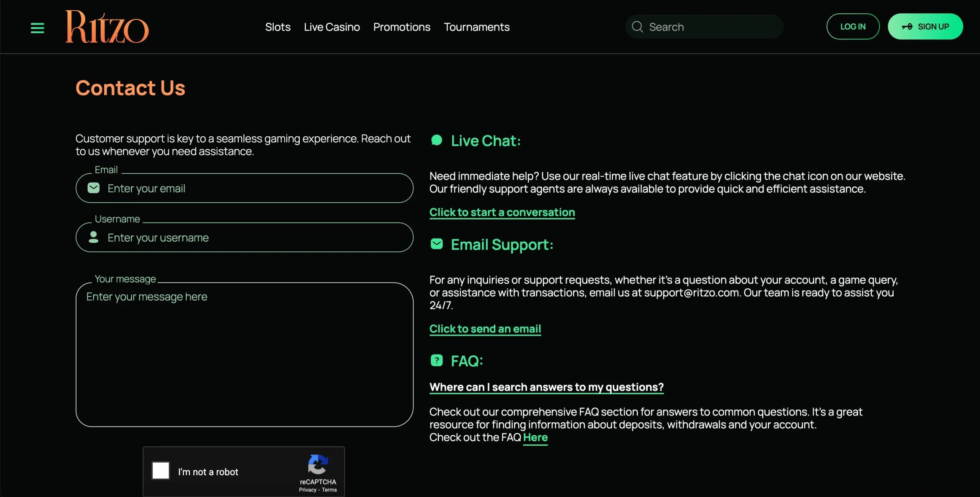Click the search magnifying glass icon

(637, 27)
